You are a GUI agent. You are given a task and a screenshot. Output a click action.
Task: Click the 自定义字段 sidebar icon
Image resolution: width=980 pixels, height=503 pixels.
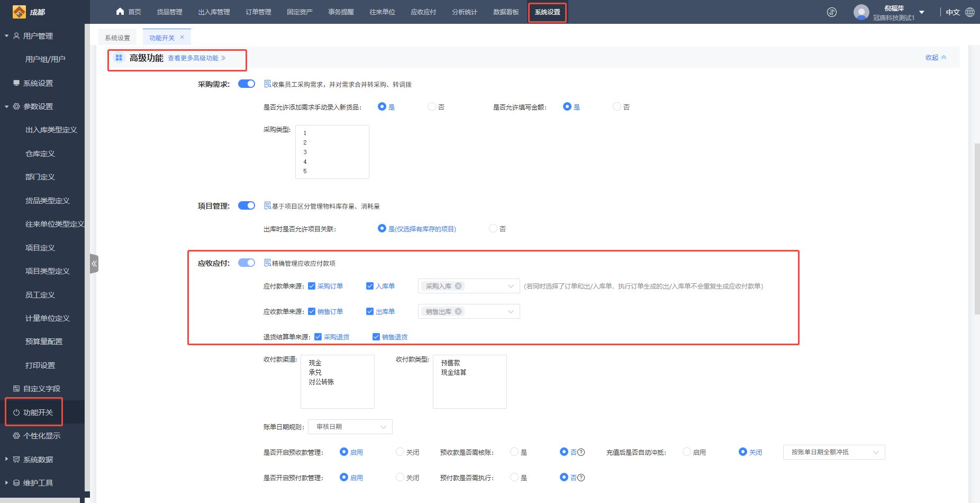[16, 389]
